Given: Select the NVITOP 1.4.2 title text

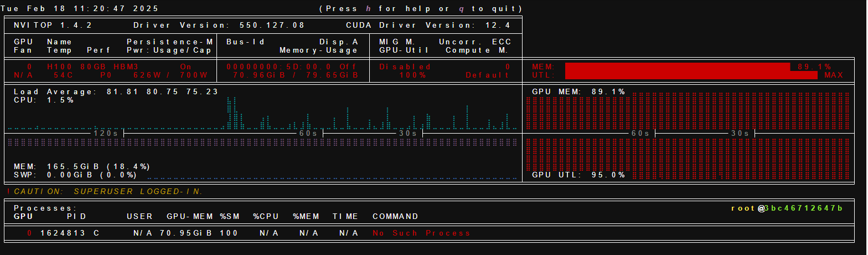Looking at the screenshot, I should [x=53, y=25].
